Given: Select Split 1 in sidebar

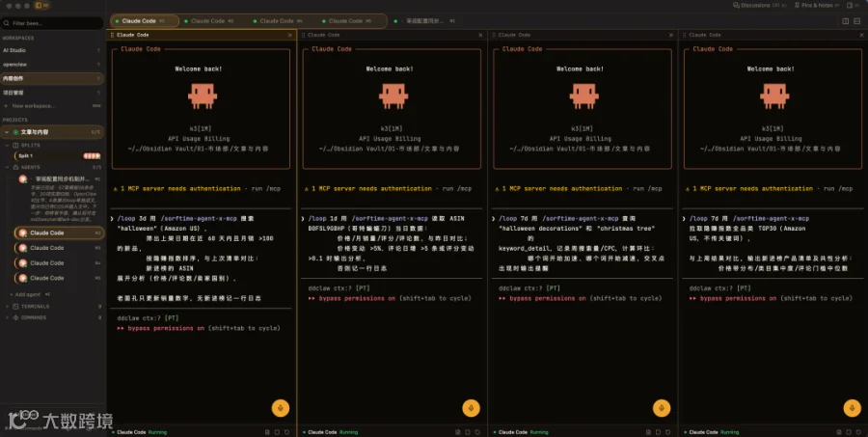Looking at the screenshot, I should pos(58,155).
